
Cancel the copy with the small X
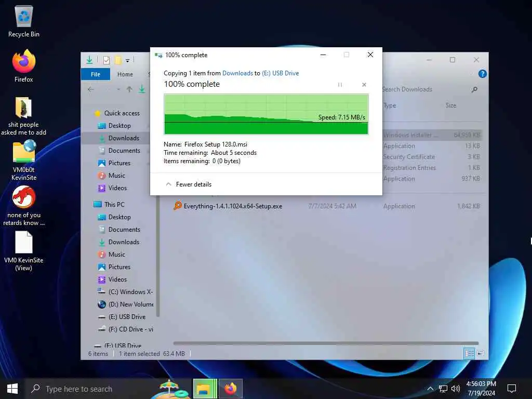pos(364,85)
